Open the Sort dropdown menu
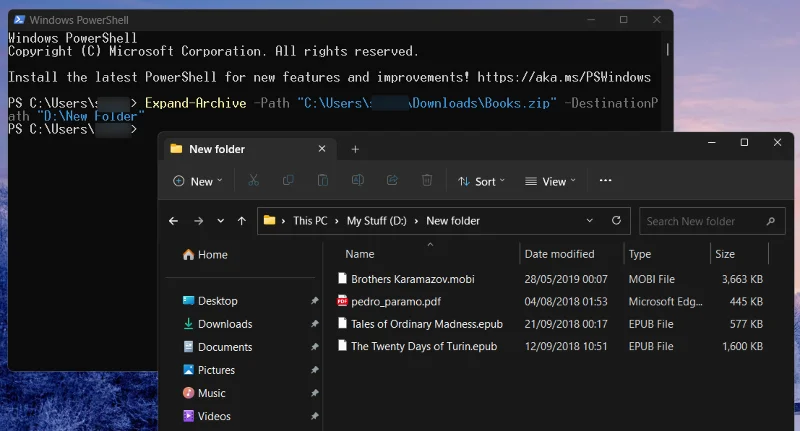 [481, 181]
